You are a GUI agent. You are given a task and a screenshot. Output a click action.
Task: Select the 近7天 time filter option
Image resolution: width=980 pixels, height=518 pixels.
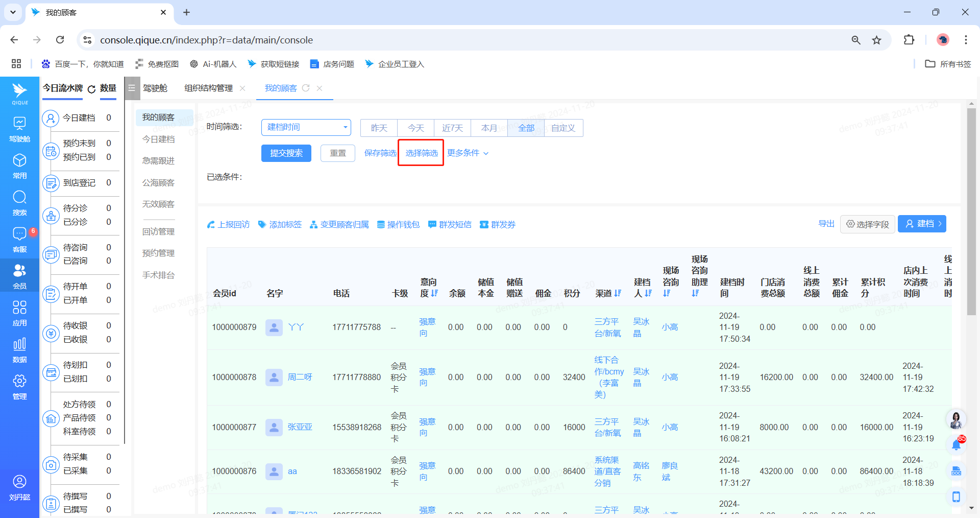[452, 128]
